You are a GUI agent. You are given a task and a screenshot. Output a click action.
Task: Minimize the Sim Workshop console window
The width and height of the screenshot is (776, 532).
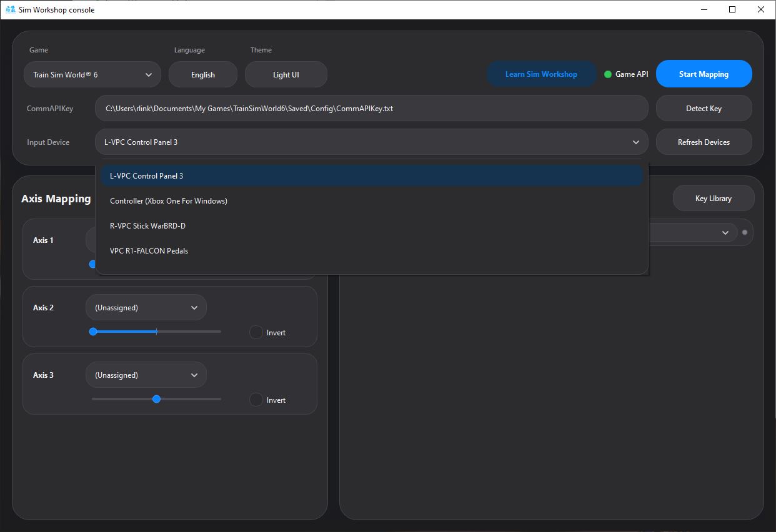tap(704, 9)
